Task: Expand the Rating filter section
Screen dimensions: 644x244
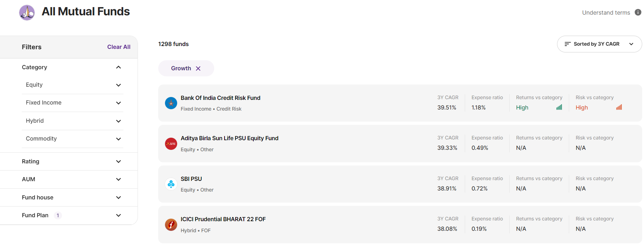Action: [118, 162]
